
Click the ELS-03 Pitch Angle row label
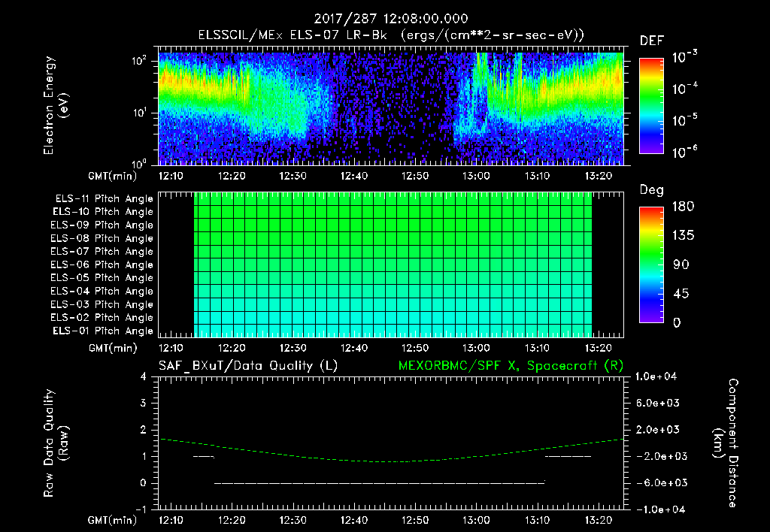click(102, 305)
